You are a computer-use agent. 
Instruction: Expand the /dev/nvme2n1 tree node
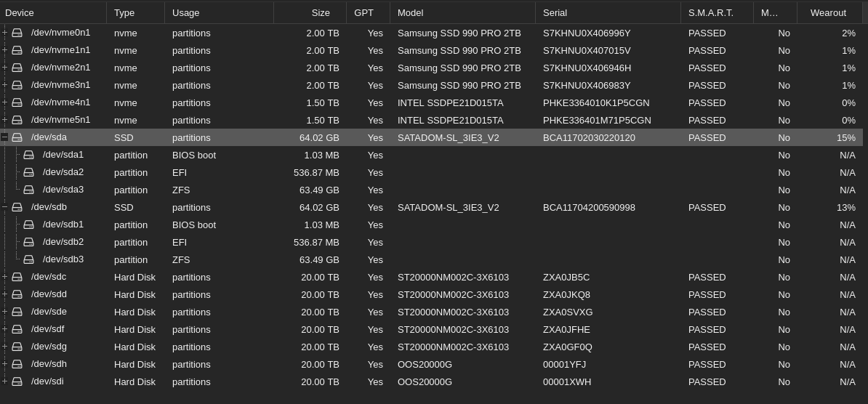[x=4, y=68]
